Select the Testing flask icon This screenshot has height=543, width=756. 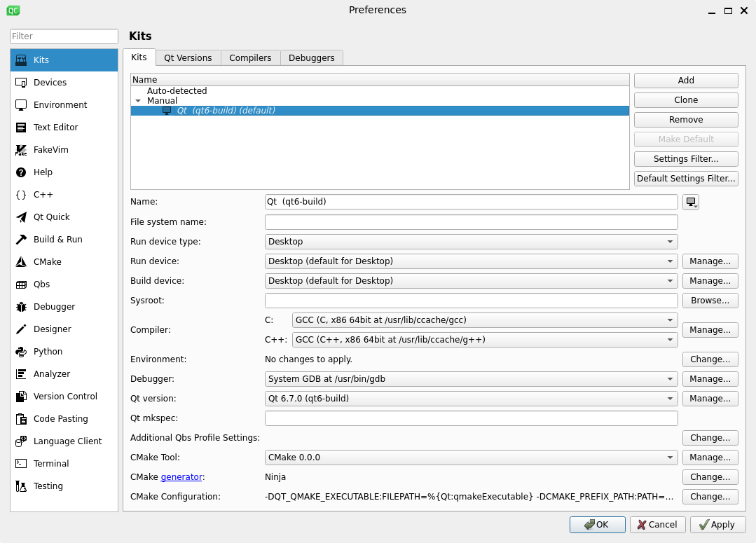click(x=21, y=486)
